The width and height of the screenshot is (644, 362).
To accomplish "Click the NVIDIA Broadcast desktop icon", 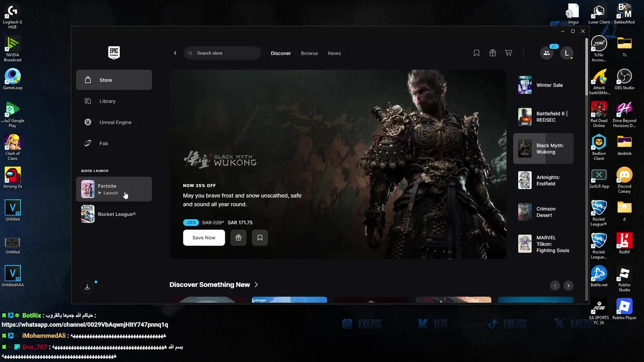I will pyautogui.click(x=13, y=49).
